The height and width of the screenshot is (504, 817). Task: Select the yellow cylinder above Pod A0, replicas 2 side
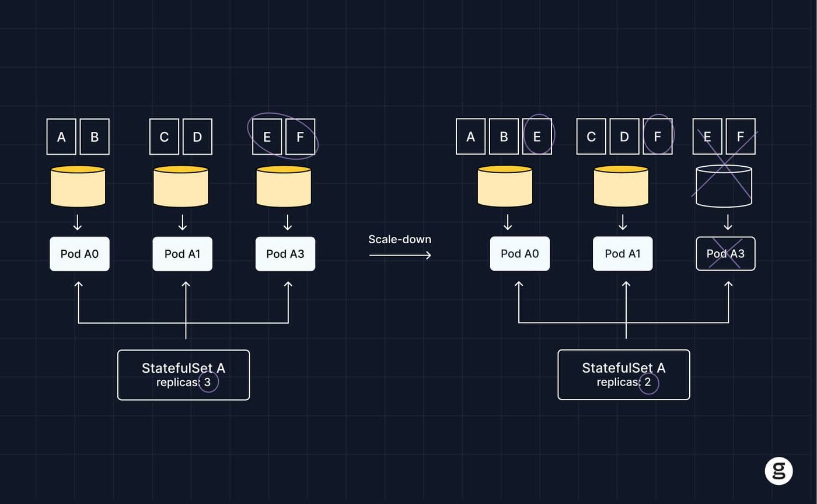[505, 187]
